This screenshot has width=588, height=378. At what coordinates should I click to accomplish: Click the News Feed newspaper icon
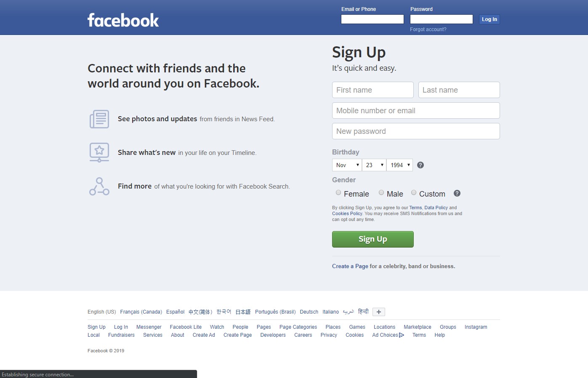coord(99,119)
